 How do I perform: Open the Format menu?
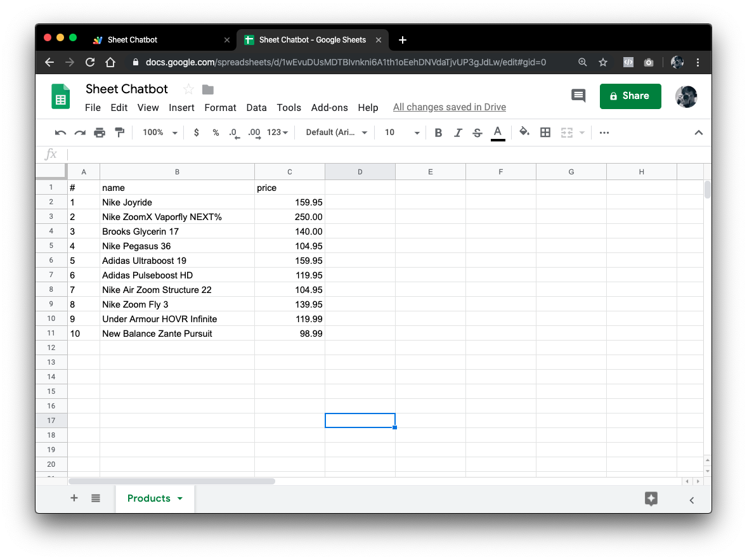220,108
